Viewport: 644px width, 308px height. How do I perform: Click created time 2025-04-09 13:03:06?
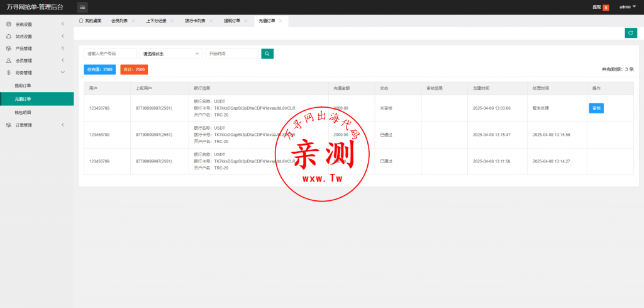(492, 108)
